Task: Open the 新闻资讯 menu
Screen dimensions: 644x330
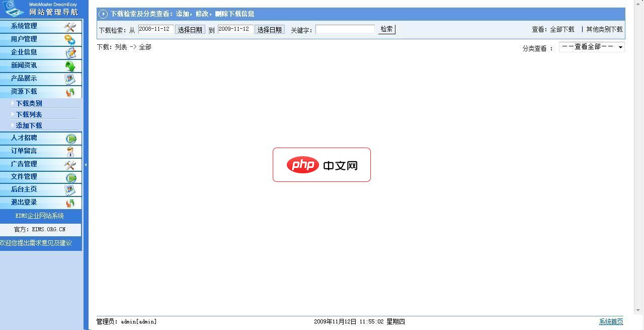Action: tap(41, 65)
